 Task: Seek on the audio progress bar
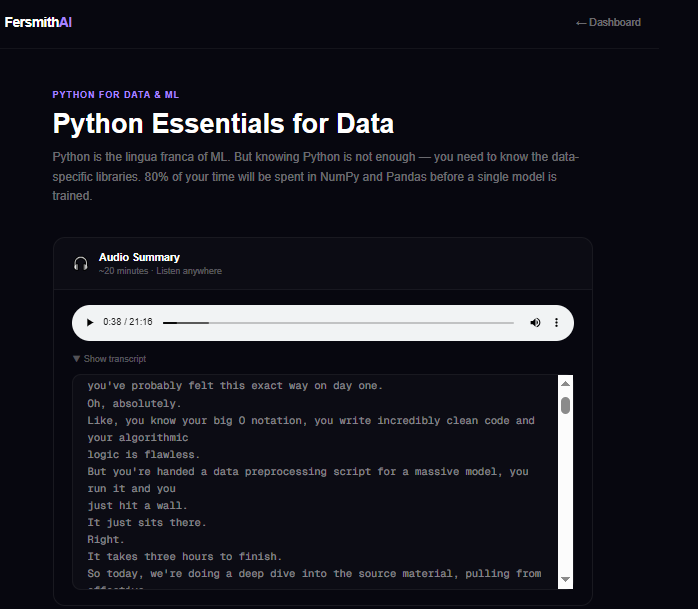coord(338,322)
